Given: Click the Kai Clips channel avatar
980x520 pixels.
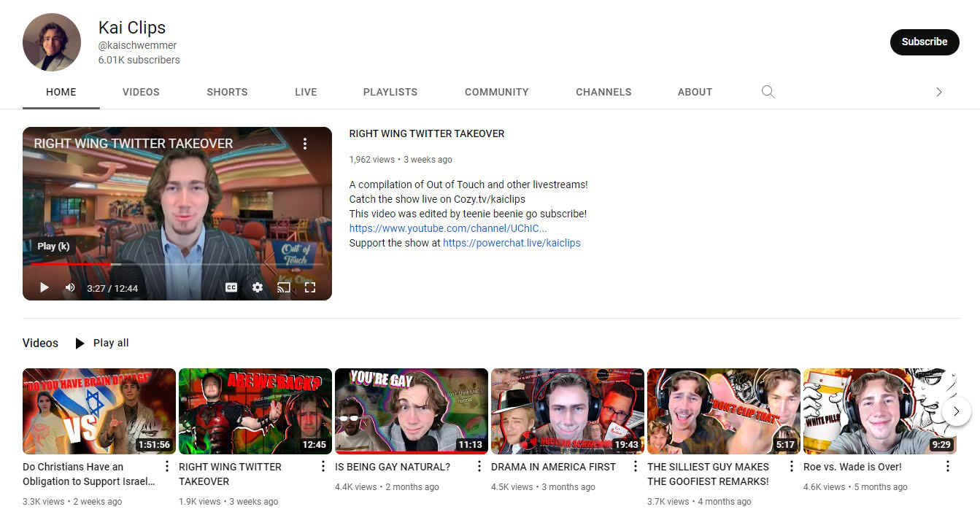Looking at the screenshot, I should [x=52, y=42].
